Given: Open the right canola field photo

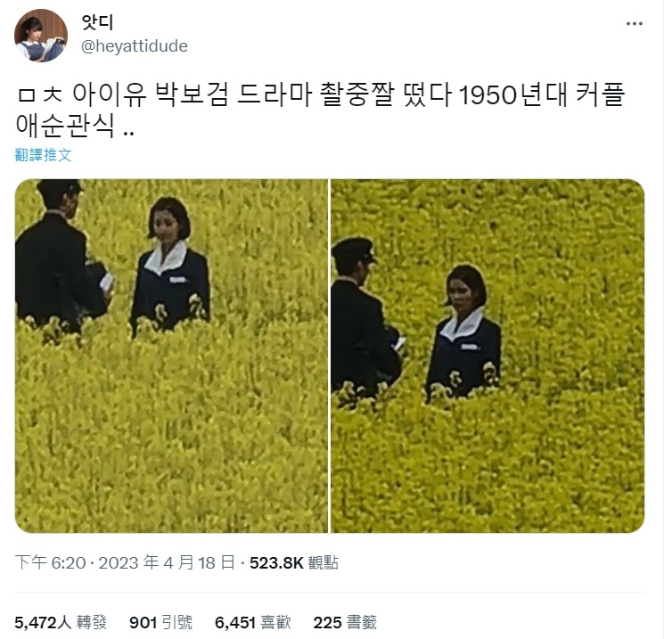Looking at the screenshot, I should 488,356.
